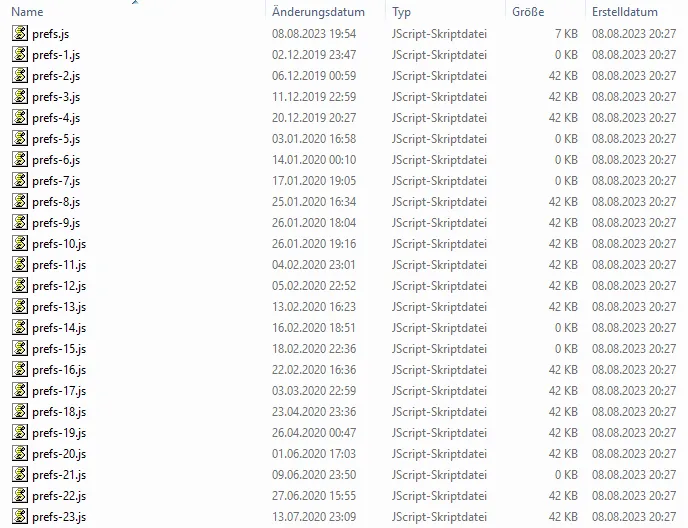Click the icon beside prefs-20.js
Viewport: 688px width, 528px height.
click(x=20, y=453)
